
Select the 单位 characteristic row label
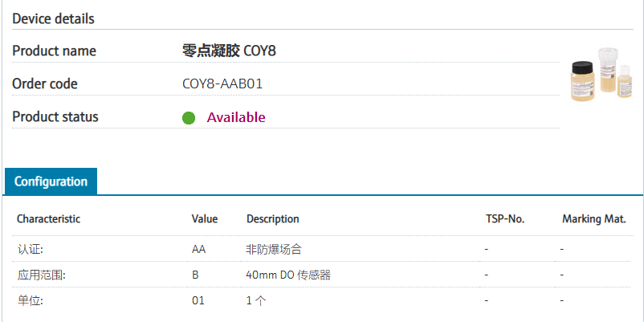click(x=30, y=300)
